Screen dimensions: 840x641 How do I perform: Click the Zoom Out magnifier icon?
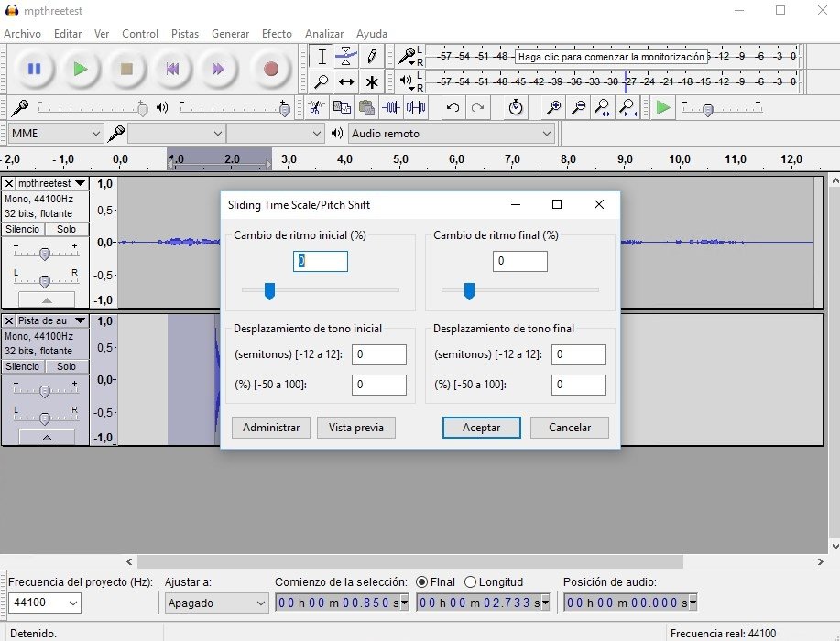[578, 108]
